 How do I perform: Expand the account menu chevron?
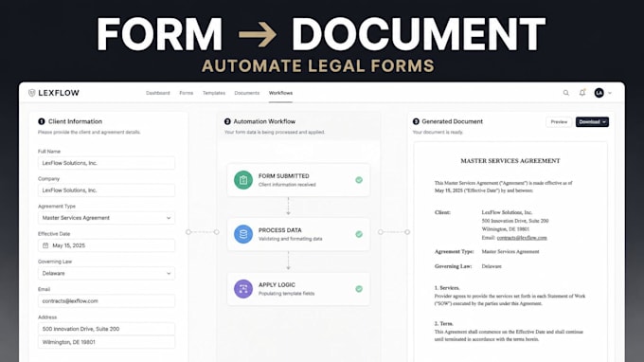tap(610, 93)
